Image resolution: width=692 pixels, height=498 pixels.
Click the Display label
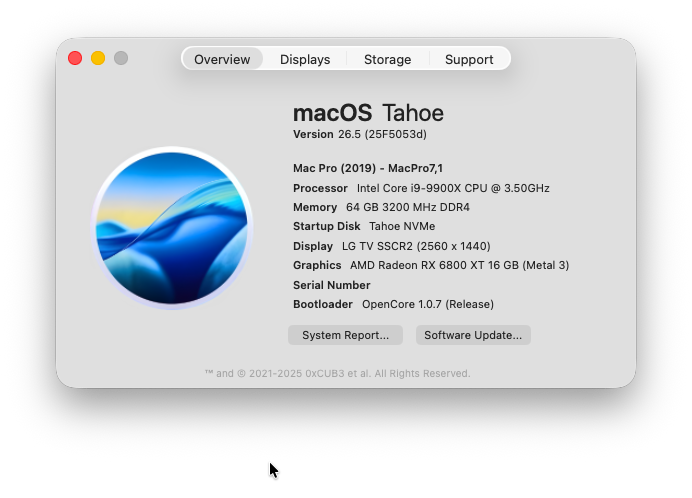313,246
